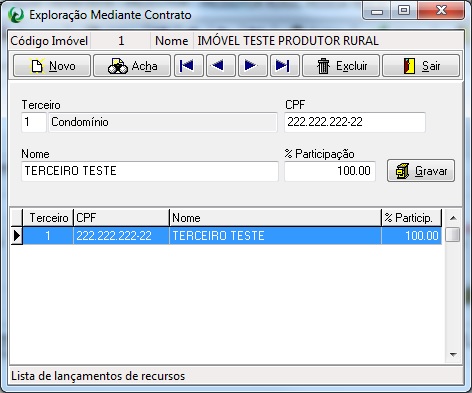The image size is (472, 393).
Task: Click the Nome column header in grid
Action: pyautogui.click(x=275, y=218)
